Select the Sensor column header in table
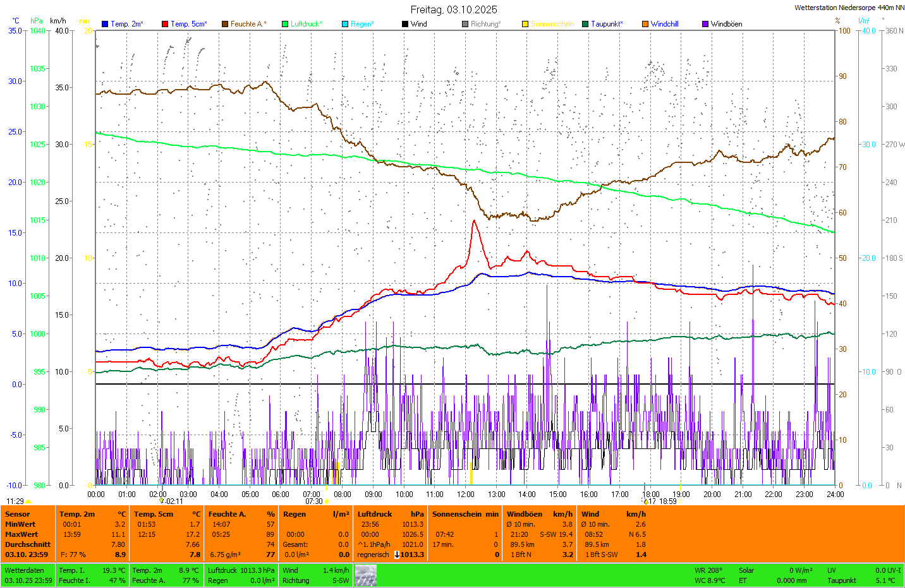The width and height of the screenshot is (905, 588). [x=18, y=514]
